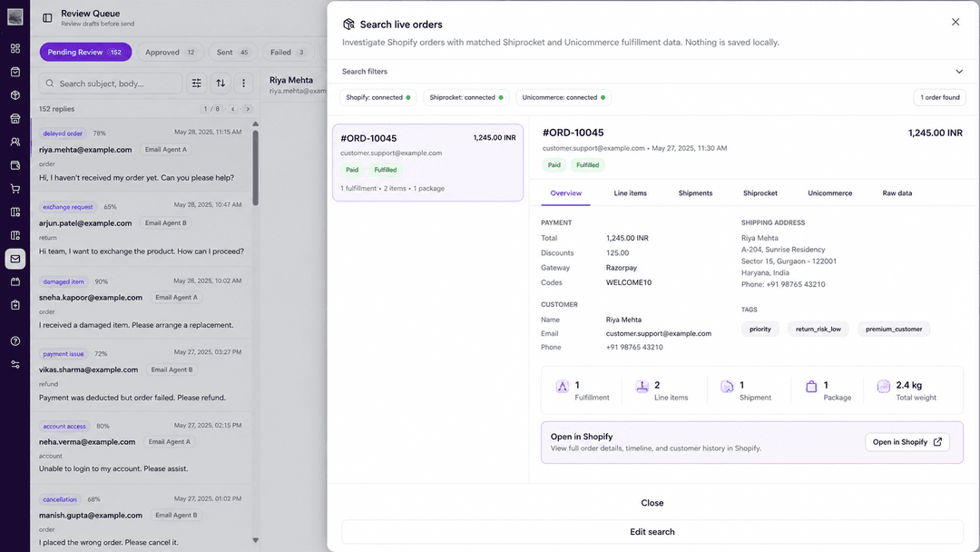Click the shopping cart icon in sidebar
The height and width of the screenshot is (552, 980).
tap(15, 189)
